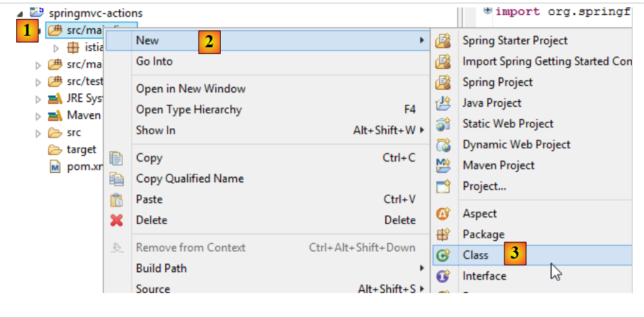Click the Maven Project icon
The image size is (644, 318).
pos(443,165)
